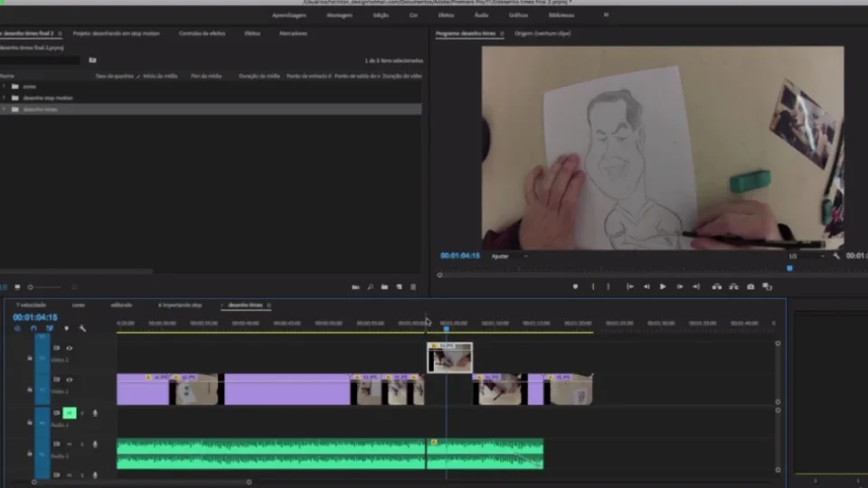This screenshot has width=868, height=488.
Task: Open the Marcadores tab
Action: coord(293,33)
